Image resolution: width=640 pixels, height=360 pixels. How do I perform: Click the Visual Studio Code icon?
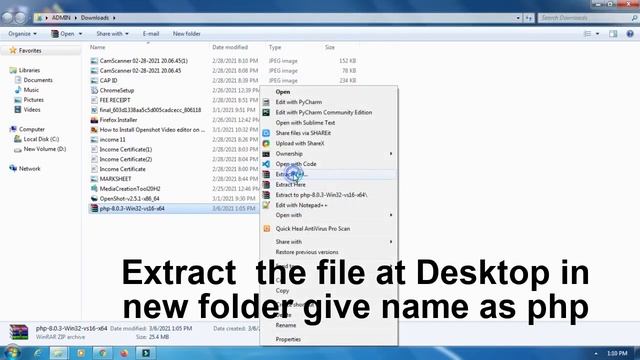pos(266,164)
